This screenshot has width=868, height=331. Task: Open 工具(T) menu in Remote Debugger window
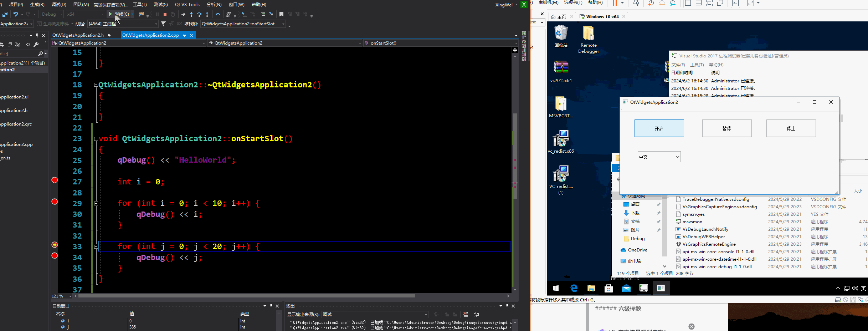(697, 65)
